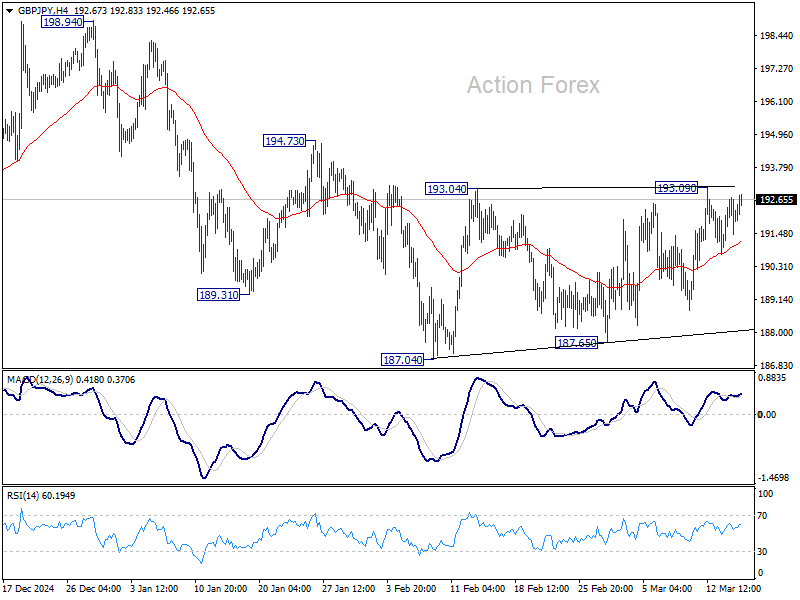800x600 pixels.
Task: Click the 3 Feb 20:00 time label
Action: 411,588
